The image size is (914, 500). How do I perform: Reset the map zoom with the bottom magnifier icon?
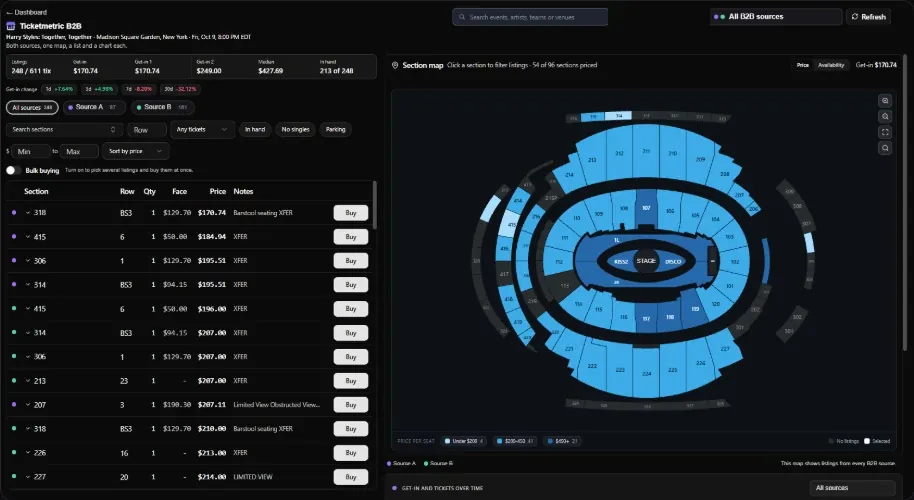pyautogui.click(x=885, y=148)
